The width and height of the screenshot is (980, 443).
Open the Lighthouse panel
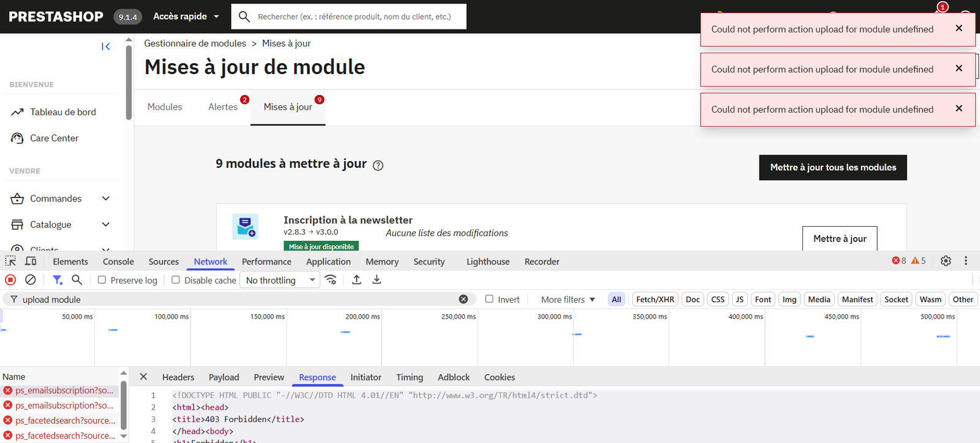pos(488,262)
